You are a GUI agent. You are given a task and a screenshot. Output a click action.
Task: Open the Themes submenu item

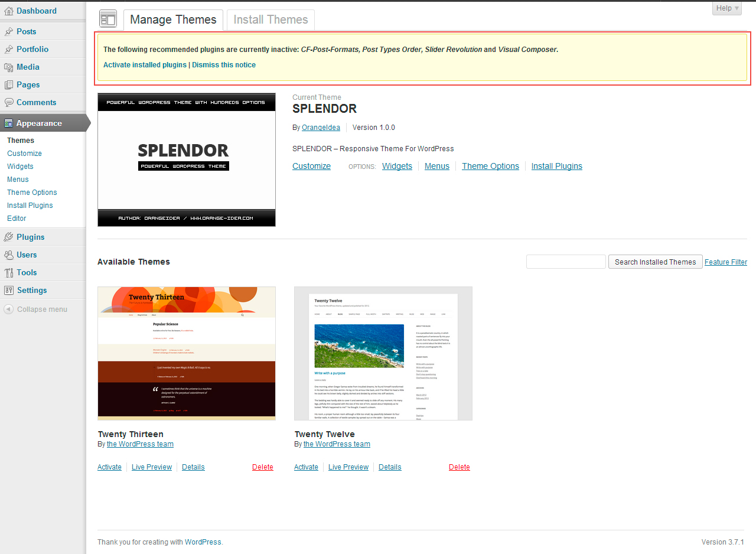(x=21, y=141)
